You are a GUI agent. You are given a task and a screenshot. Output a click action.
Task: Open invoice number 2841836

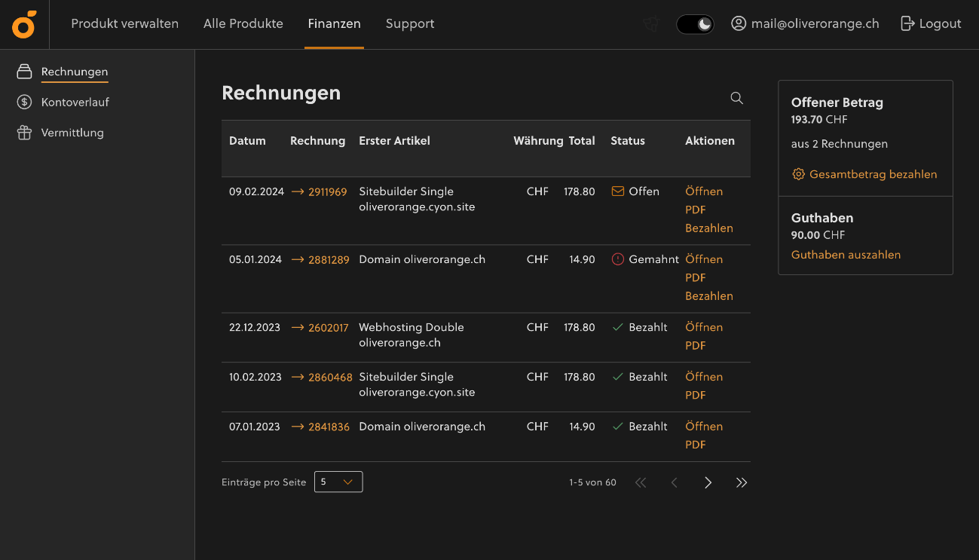click(329, 427)
